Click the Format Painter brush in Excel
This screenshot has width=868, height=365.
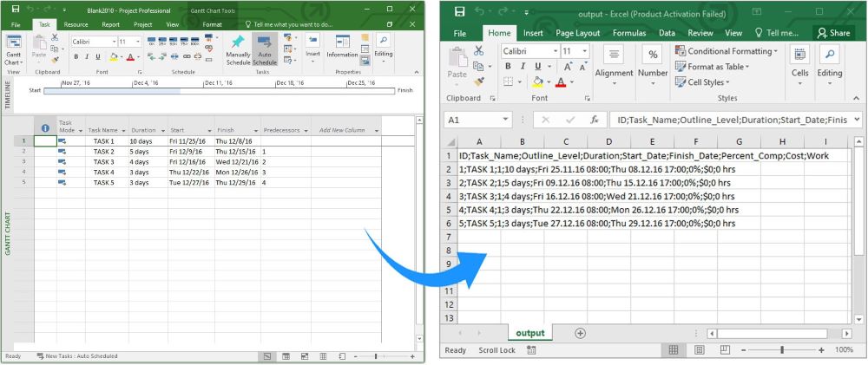click(x=478, y=81)
